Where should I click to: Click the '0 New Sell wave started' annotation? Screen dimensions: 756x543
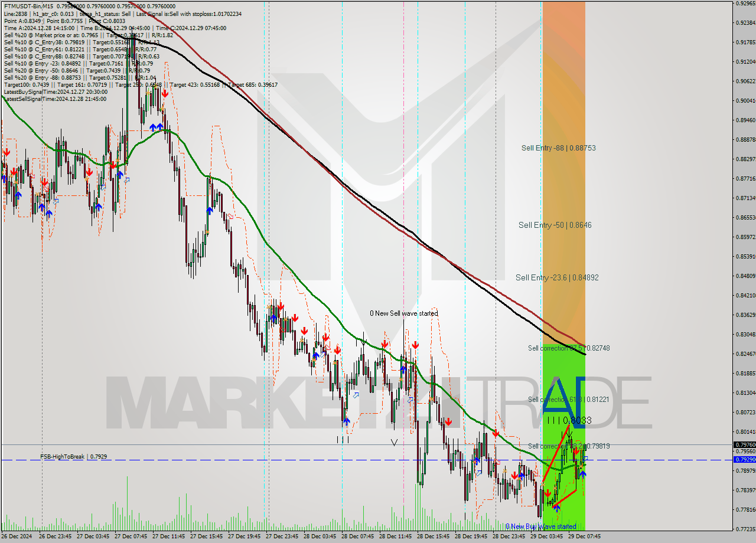(404, 313)
